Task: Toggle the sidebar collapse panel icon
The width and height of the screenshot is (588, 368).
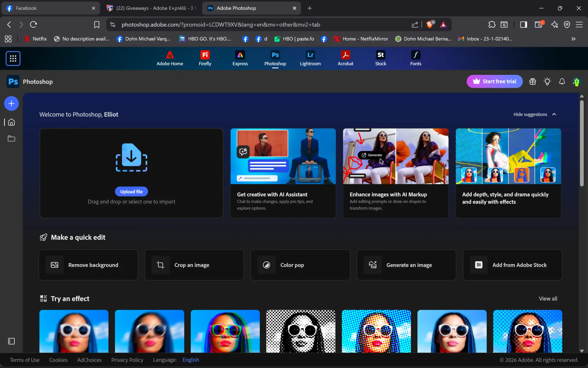Action: (11, 341)
